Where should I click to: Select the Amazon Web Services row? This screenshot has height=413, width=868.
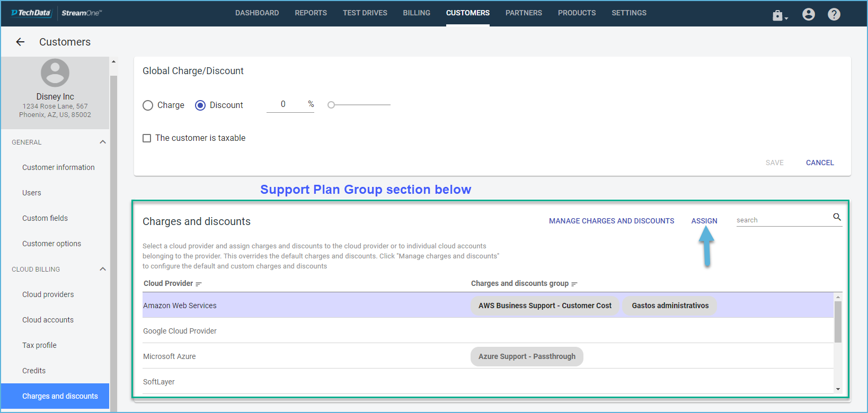(x=488, y=306)
